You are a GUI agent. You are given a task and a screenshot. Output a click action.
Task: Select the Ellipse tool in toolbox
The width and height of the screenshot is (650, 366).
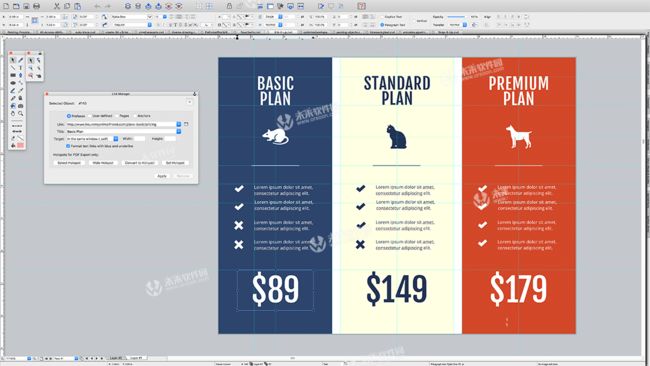coord(13,83)
